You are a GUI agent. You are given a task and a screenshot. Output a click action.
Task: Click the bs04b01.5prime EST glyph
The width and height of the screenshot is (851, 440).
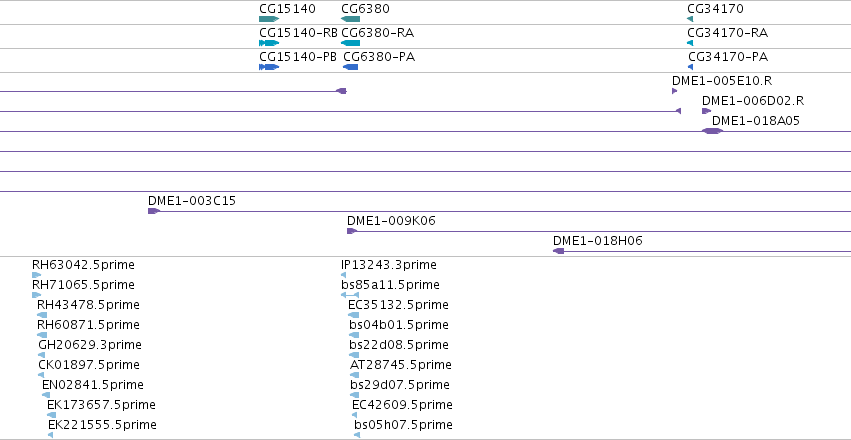(x=354, y=335)
